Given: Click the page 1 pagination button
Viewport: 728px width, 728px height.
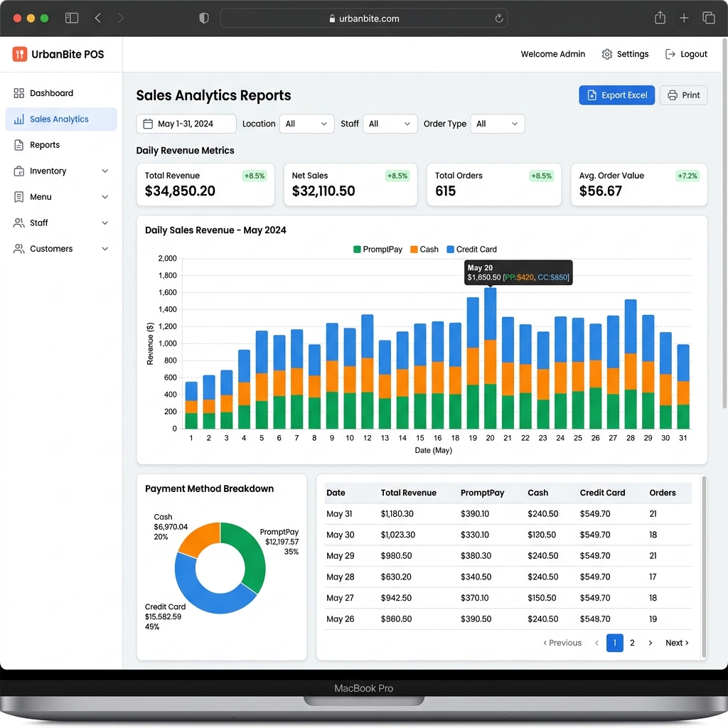Looking at the screenshot, I should (x=615, y=643).
